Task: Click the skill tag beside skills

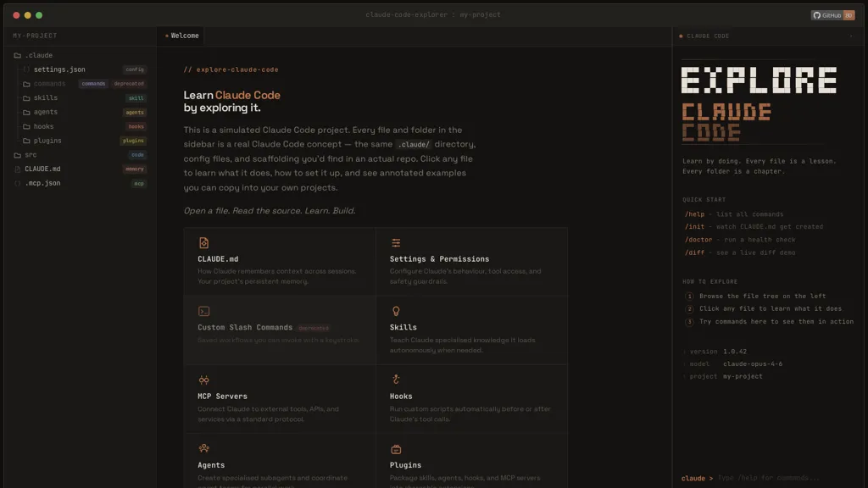Action: (136, 98)
